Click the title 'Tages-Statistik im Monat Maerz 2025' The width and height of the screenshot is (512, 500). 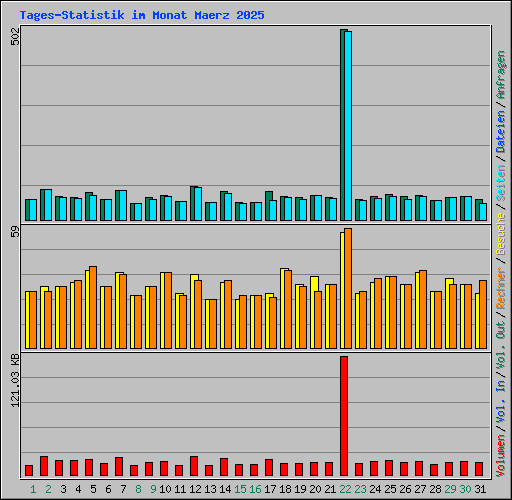[142, 15]
